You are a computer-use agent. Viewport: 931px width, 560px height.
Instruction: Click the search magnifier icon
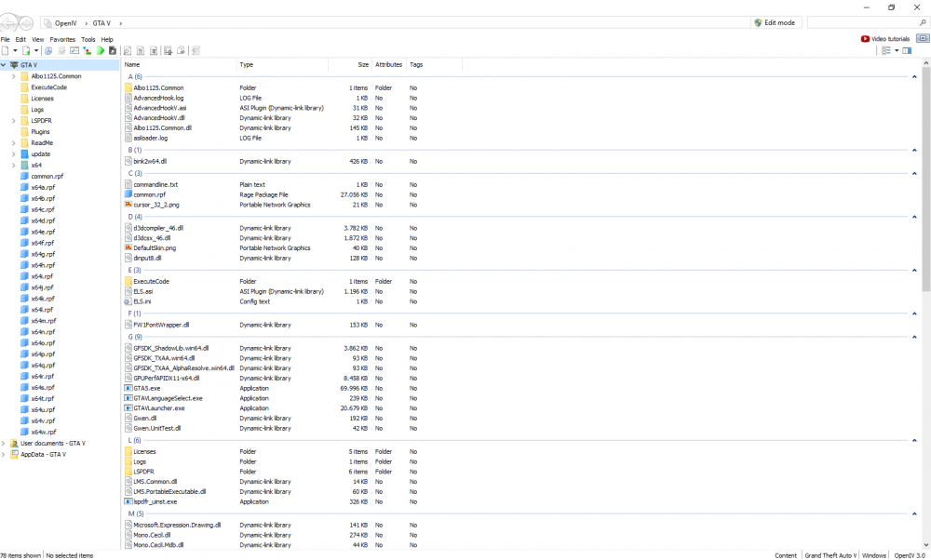click(923, 22)
